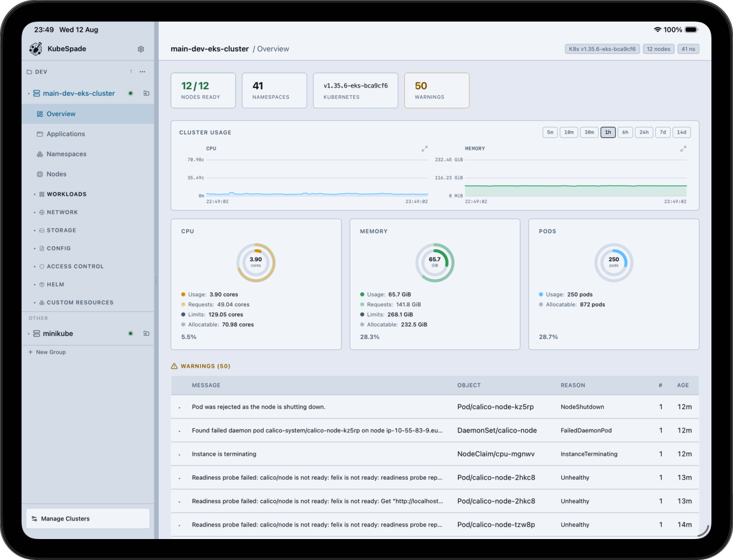Image resolution: width=733 pixels, height=560 pixels.
Task: Click the Wi-Fi status icon
Action: [658, 29]
